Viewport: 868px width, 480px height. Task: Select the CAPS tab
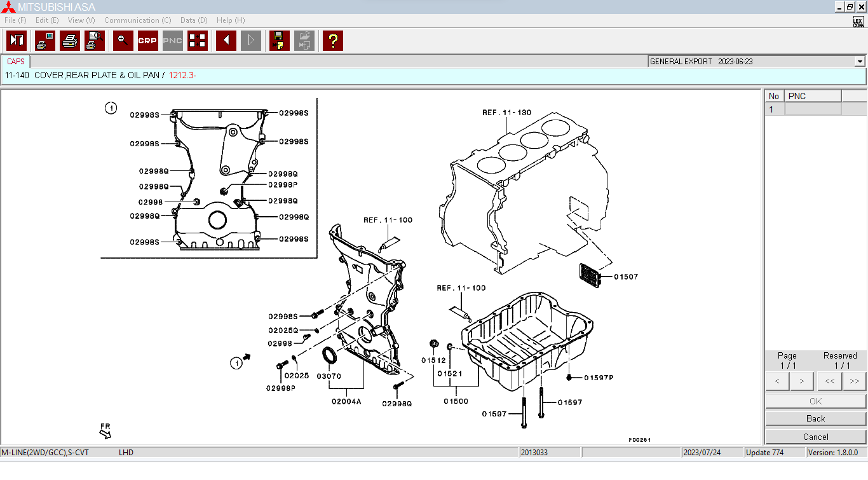pyautogui.click(x=15, y=61)
